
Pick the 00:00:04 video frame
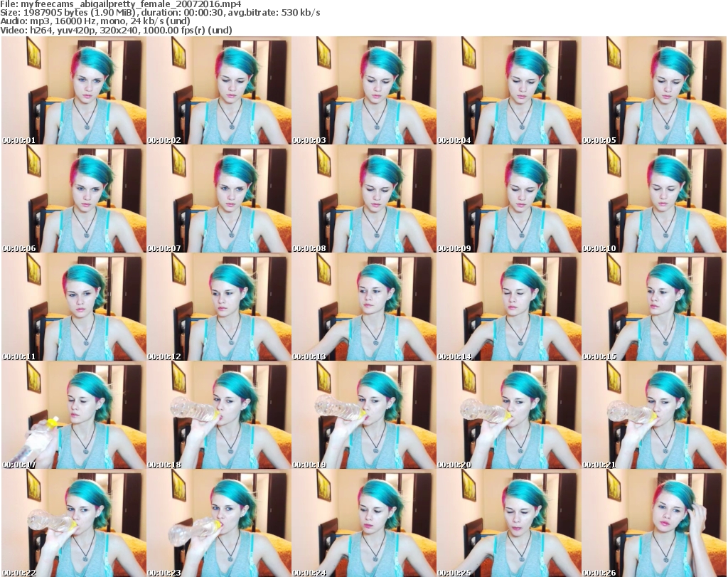pos(509,90)
